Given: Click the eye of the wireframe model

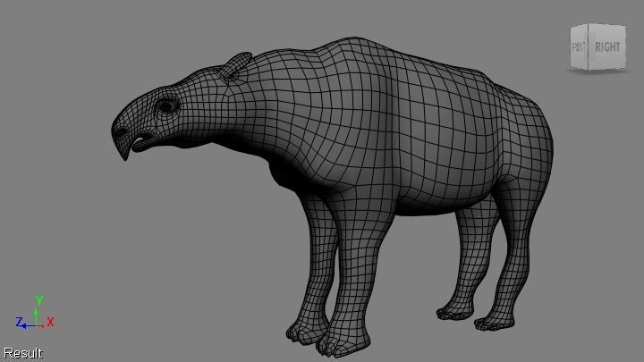Looking at the screenshot, I should point(167,106).
